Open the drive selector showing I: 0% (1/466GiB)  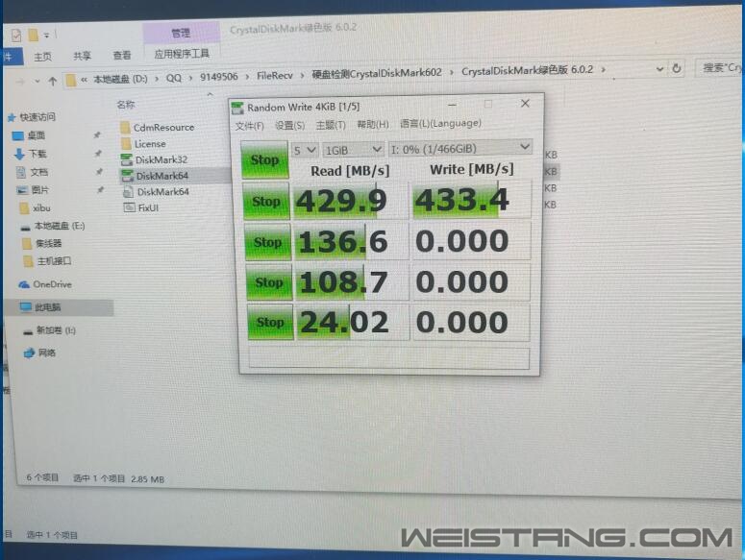coord(459,149)
